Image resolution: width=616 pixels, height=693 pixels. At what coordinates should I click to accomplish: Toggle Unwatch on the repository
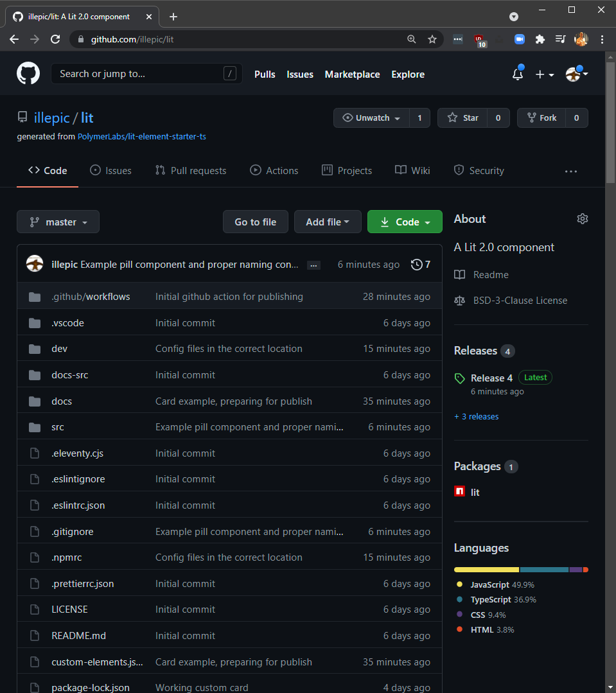[x=372, y=118]
